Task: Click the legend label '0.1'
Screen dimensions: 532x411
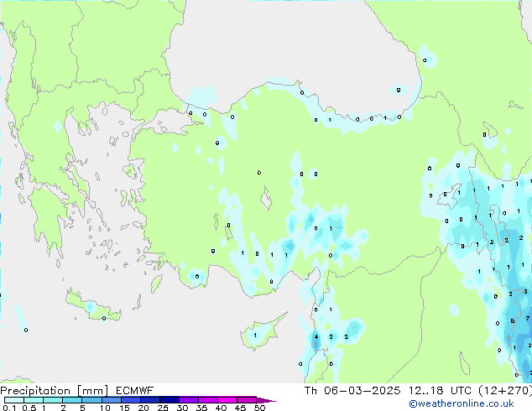Action: click(x=9, y=408)
